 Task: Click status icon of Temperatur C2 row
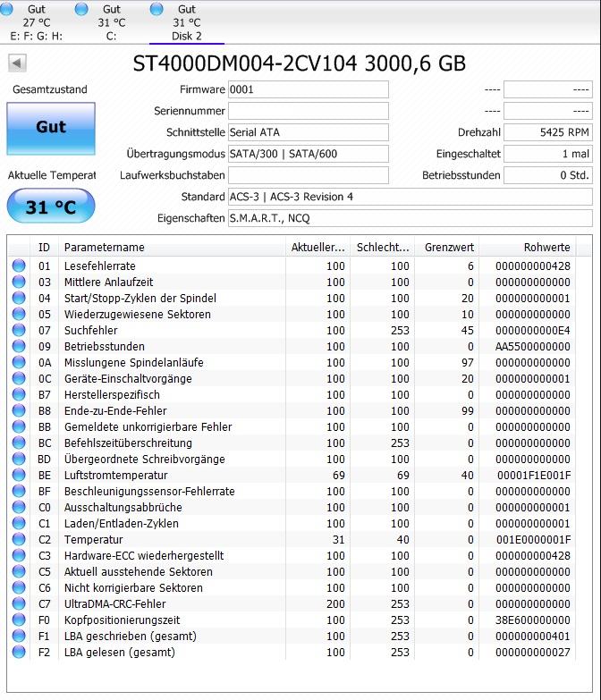tap(19, 539)
